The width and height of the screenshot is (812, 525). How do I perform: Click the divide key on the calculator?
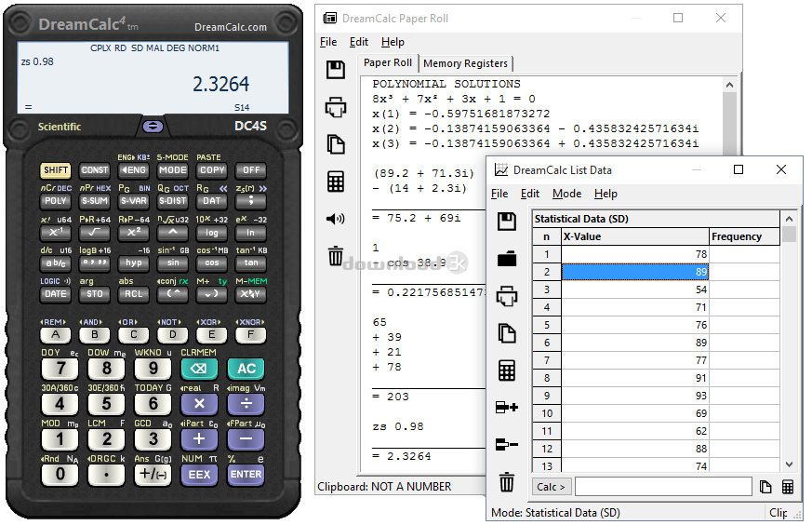tap(246, 404)
